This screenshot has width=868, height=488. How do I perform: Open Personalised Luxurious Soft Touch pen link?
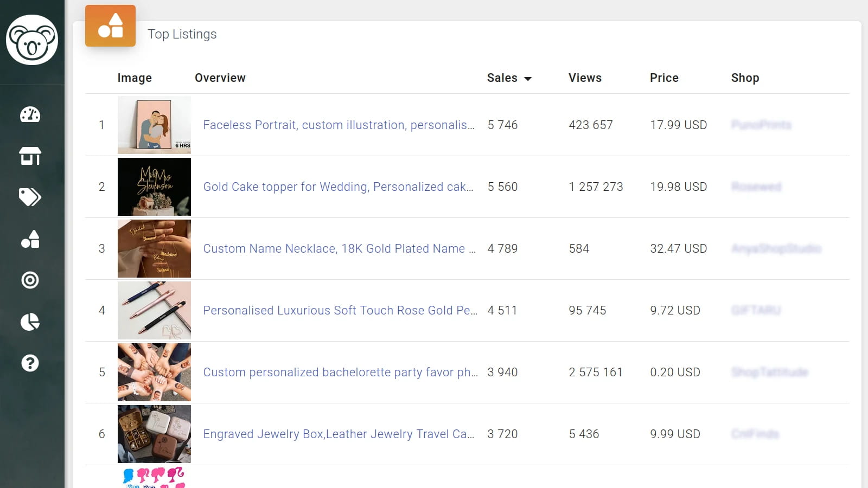pos(340,311)
